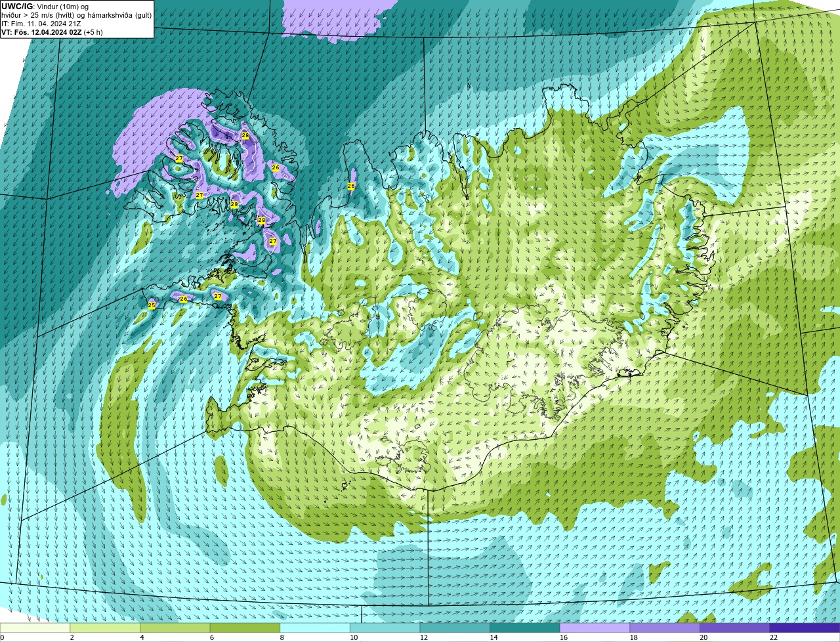840x642 pixels.
Task: Click the legend scale number 20
Action: (x=703, y=637)
